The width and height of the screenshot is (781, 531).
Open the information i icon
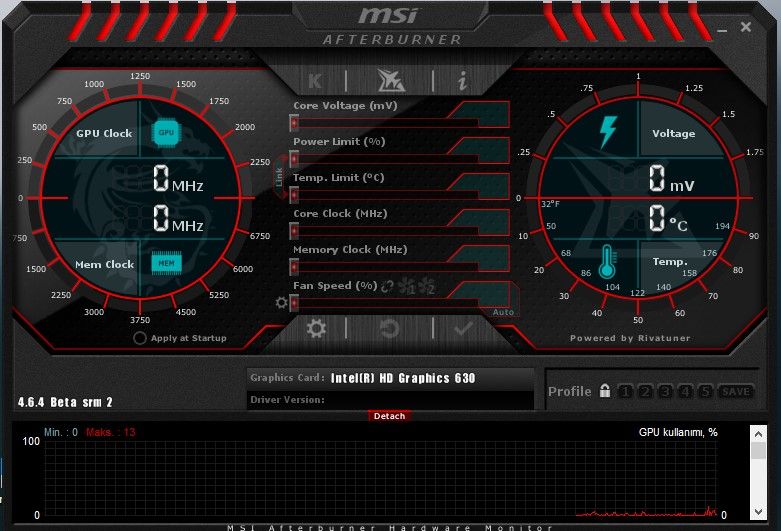463,80
